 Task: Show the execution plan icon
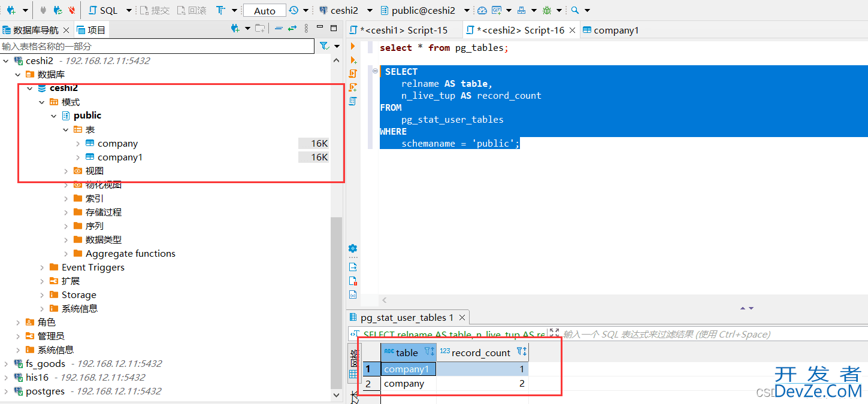point(353,101)
